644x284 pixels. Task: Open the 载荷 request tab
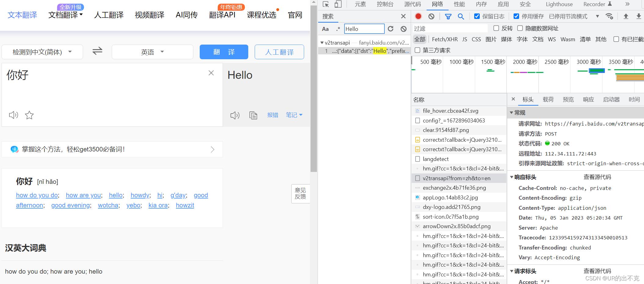(548, 99)
